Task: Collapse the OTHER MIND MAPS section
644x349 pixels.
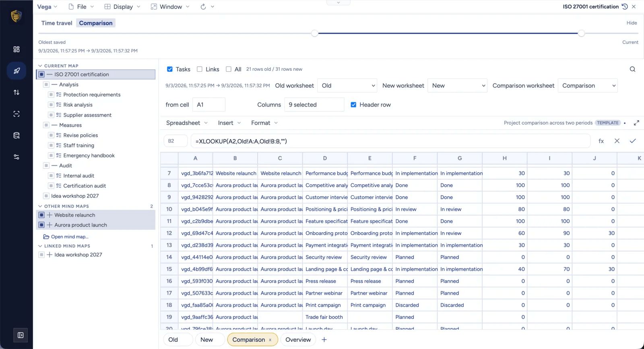Action: coord(40,206)
